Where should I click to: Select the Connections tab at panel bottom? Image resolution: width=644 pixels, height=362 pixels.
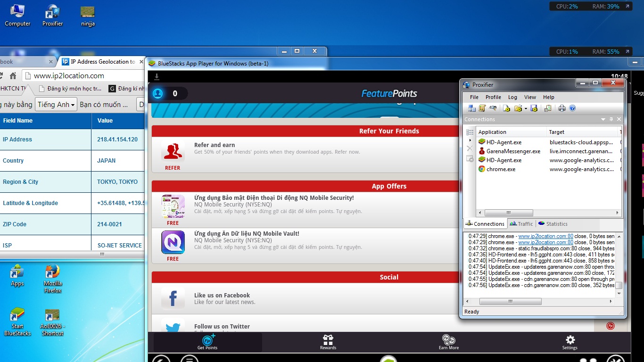485,224
